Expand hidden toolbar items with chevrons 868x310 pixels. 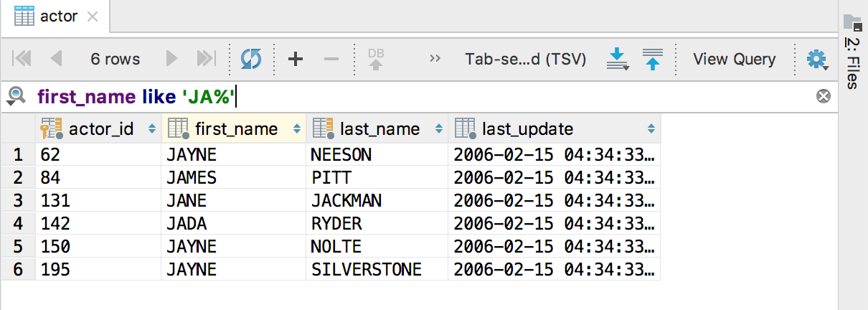point(435,59)
